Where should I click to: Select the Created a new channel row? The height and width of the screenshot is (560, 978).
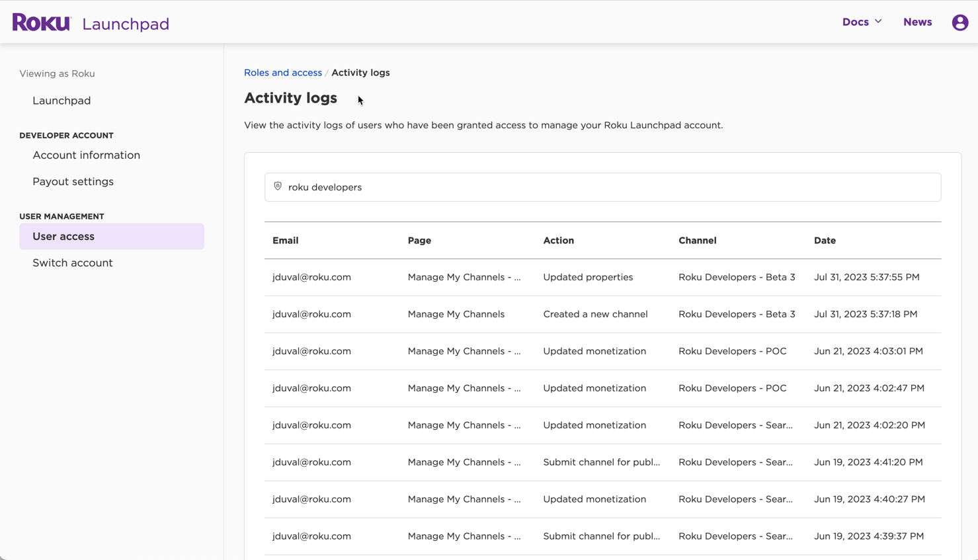click(x=595, y=314)
